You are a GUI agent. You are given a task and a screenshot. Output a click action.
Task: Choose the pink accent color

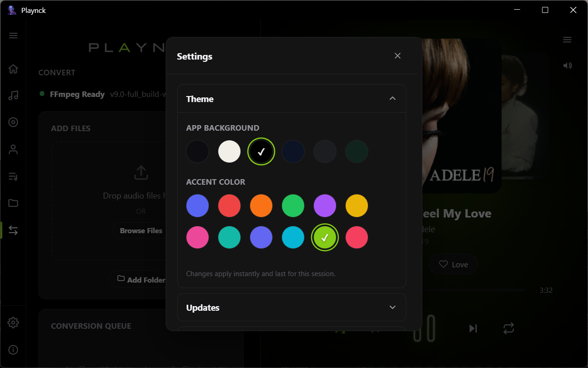coord(198,237)
